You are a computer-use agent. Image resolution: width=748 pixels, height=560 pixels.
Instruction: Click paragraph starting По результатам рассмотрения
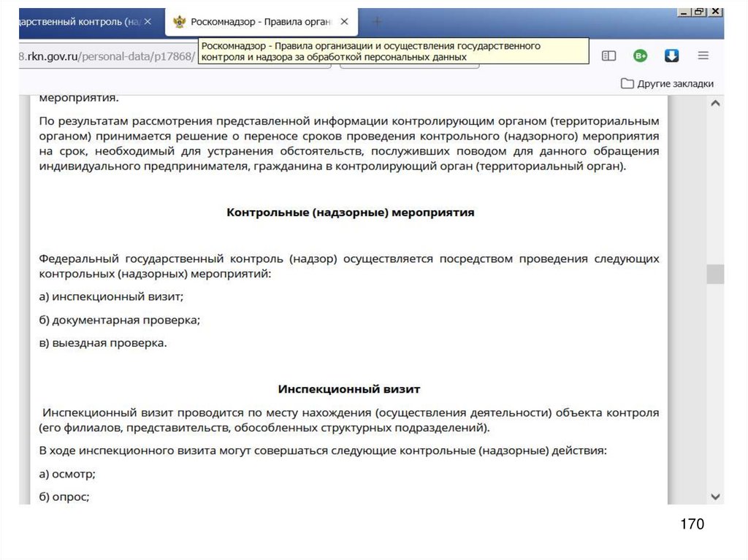[x=349, y=144]
